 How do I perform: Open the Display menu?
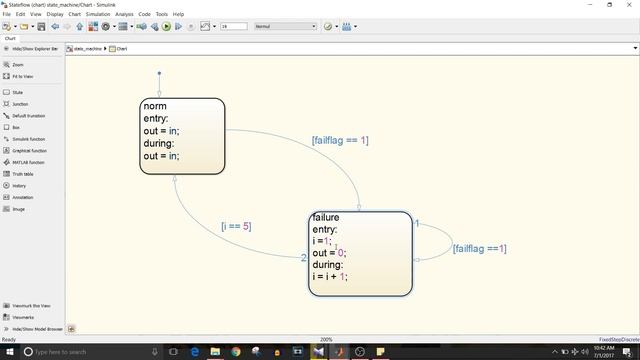(55, 14)
